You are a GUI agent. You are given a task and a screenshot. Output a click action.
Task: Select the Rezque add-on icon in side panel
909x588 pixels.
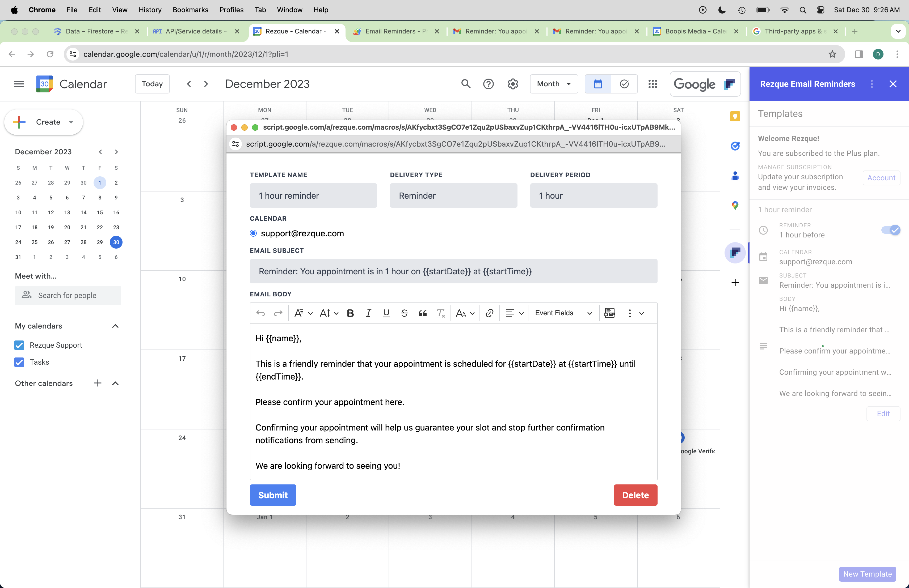pos(735,253)
